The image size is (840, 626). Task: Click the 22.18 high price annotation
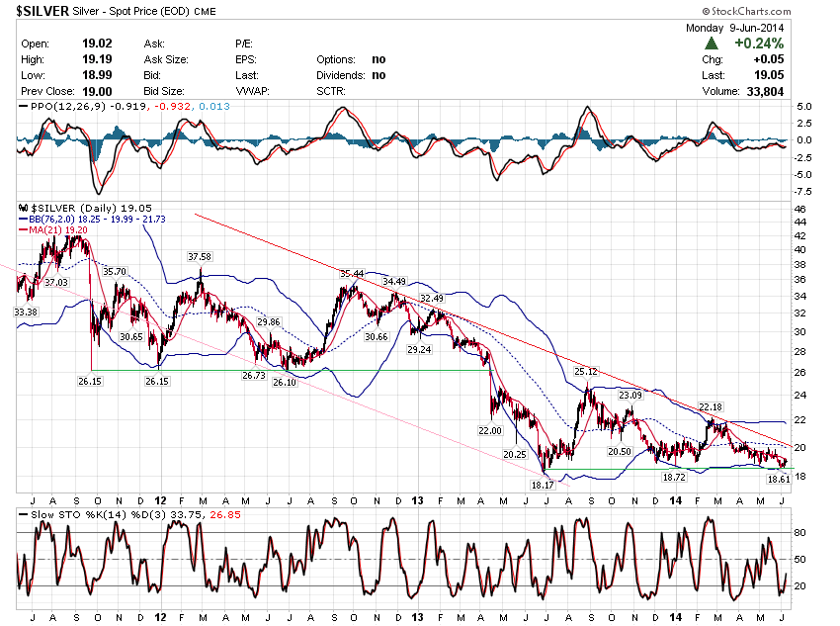pos(711,406)
